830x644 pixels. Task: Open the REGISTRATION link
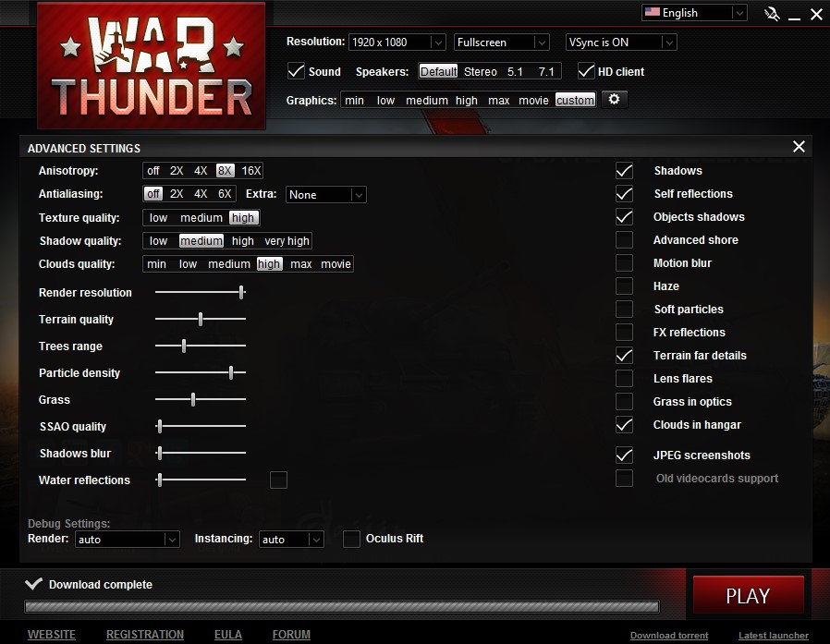145,634
